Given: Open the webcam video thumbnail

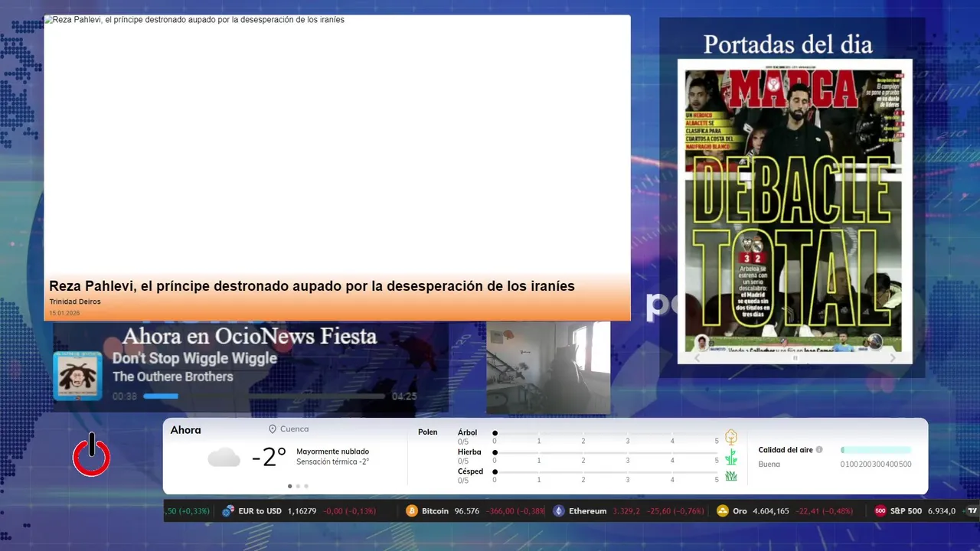Looking at the screenshot, I should pyautogui.click(x=548, y=367).
